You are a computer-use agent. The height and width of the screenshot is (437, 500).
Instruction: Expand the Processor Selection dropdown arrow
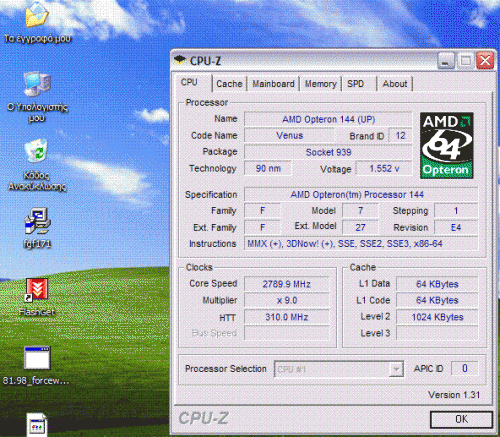tap(396, 369)
